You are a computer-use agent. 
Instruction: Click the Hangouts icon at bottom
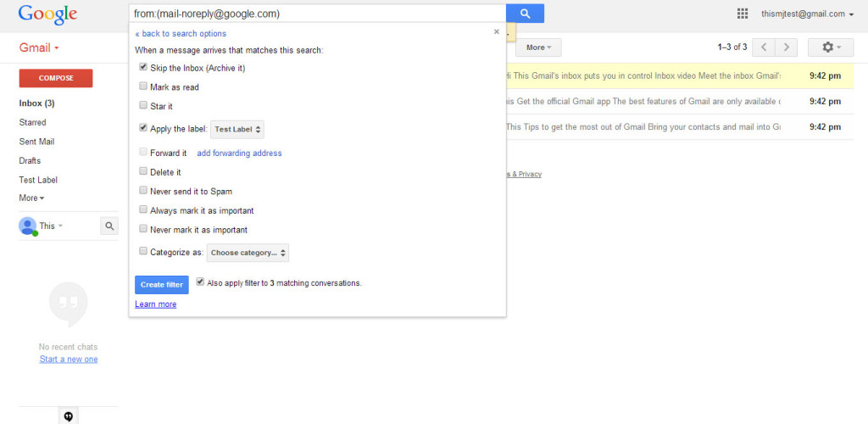pyautogui.click(x=69, y=416)
